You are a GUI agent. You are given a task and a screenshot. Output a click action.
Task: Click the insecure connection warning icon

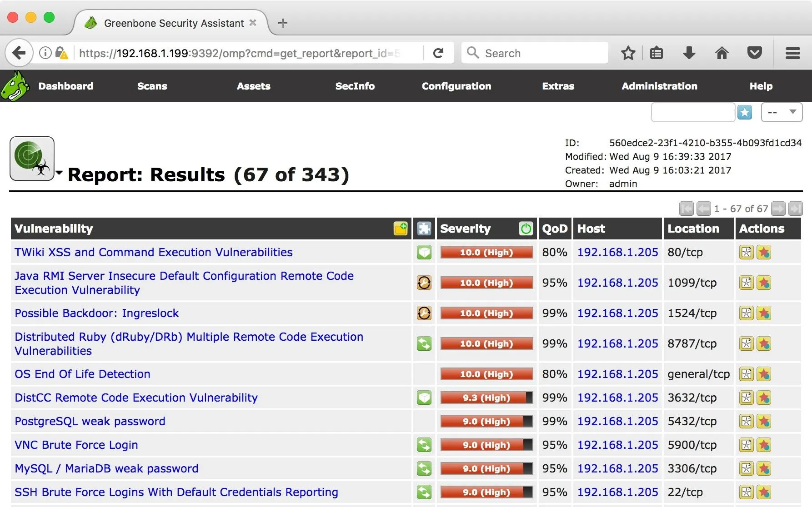61,53
